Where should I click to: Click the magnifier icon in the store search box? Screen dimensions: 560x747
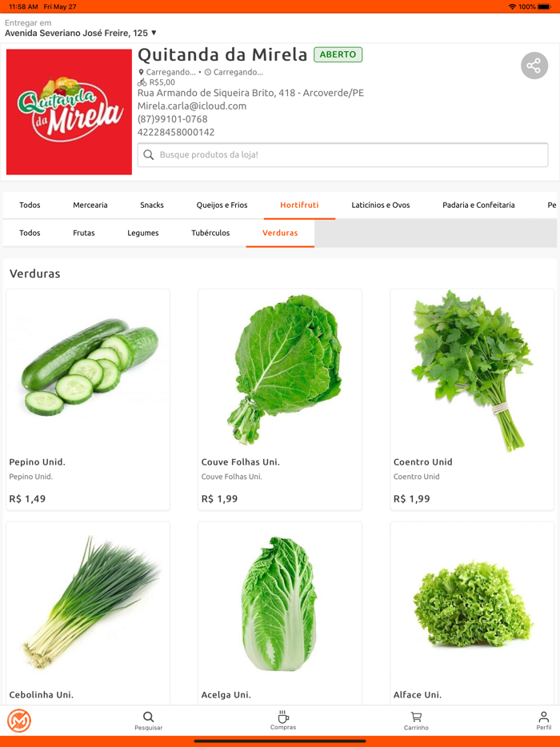pyautogui.click(x=149, y=155)
